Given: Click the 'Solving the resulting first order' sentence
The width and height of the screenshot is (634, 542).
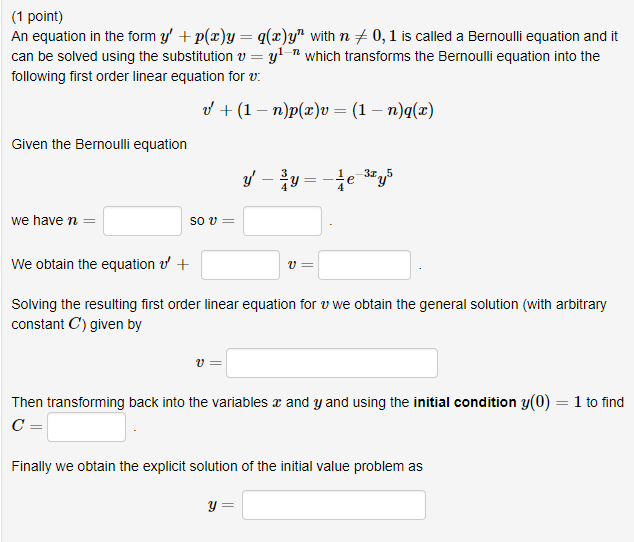Looking at the screenshot, I should pyautogui.click(x=300, y=304).
